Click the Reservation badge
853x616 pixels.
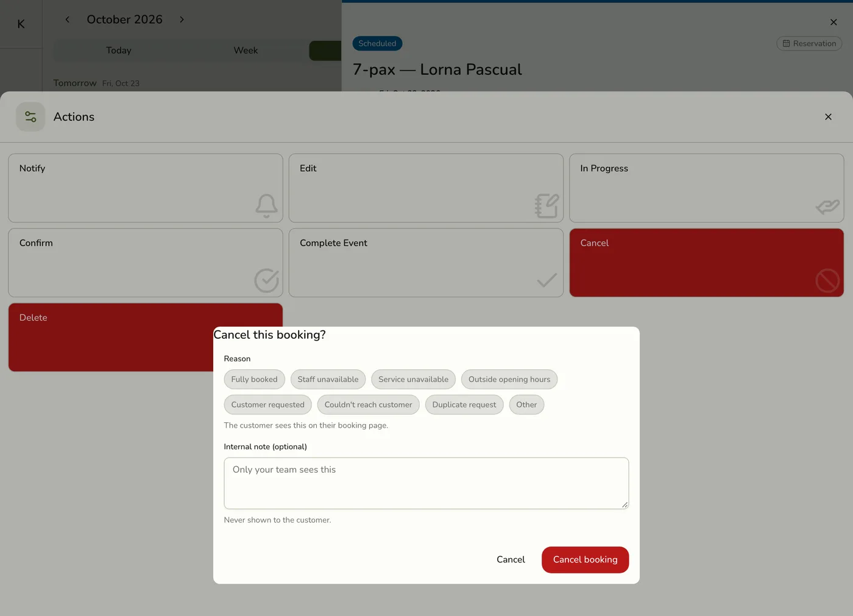pyautogui.click(x=809, y=44)
